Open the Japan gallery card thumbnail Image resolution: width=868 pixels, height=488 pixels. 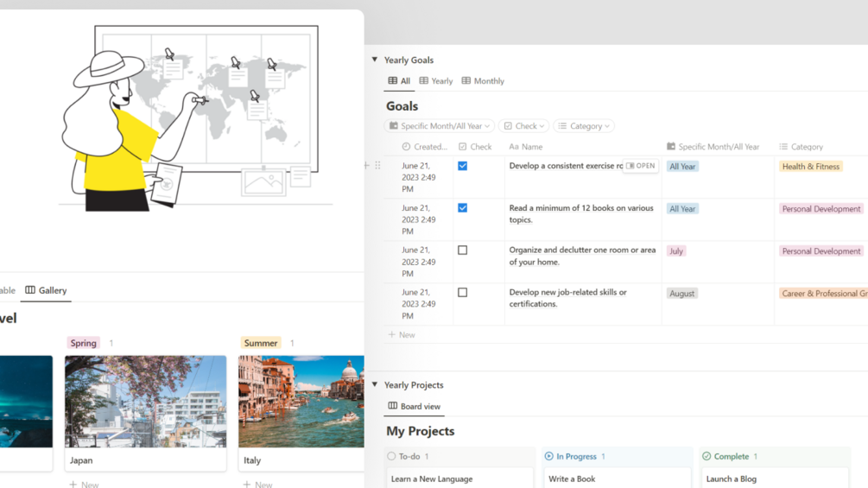click(145, 402)
